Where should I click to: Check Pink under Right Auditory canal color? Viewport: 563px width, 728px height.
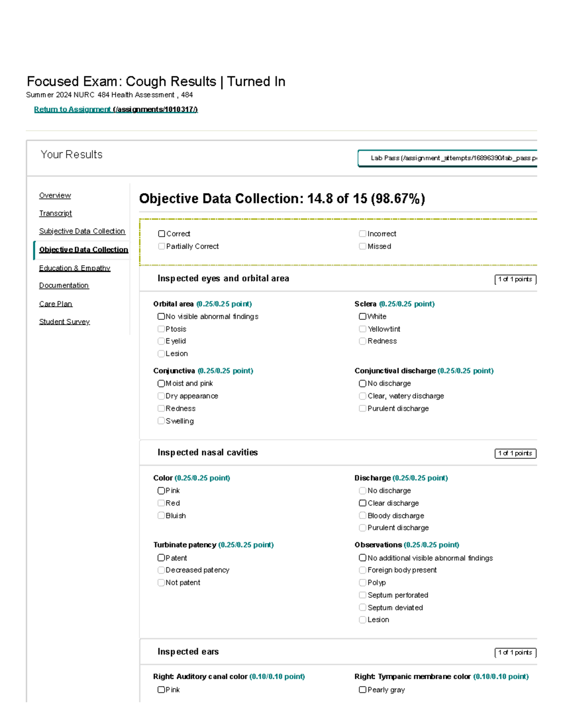pyautogui.click(x=161, y=690)
